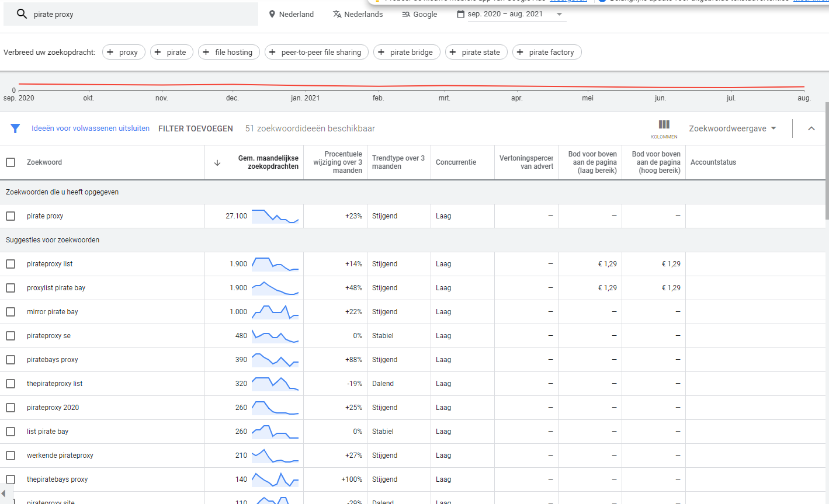Screen dimensions: 829x504
Task: Check the pirateproxy list checkbox
Action: [x=11, y=264]
